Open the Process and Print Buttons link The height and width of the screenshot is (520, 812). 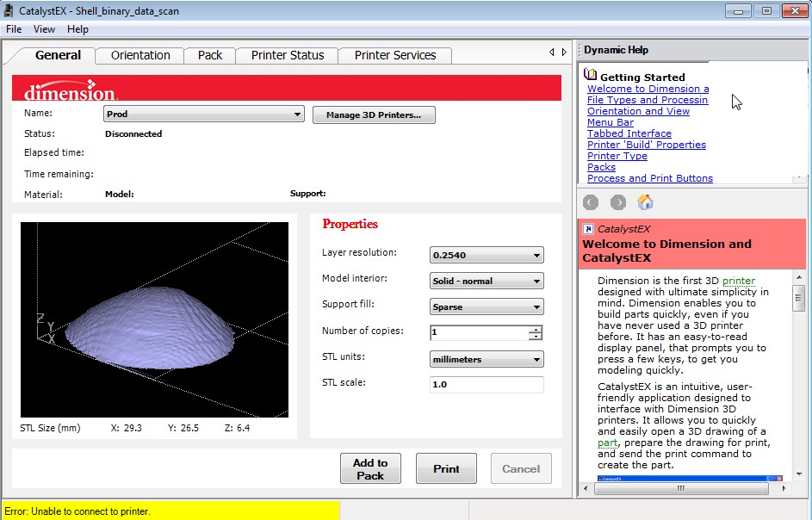650,178
